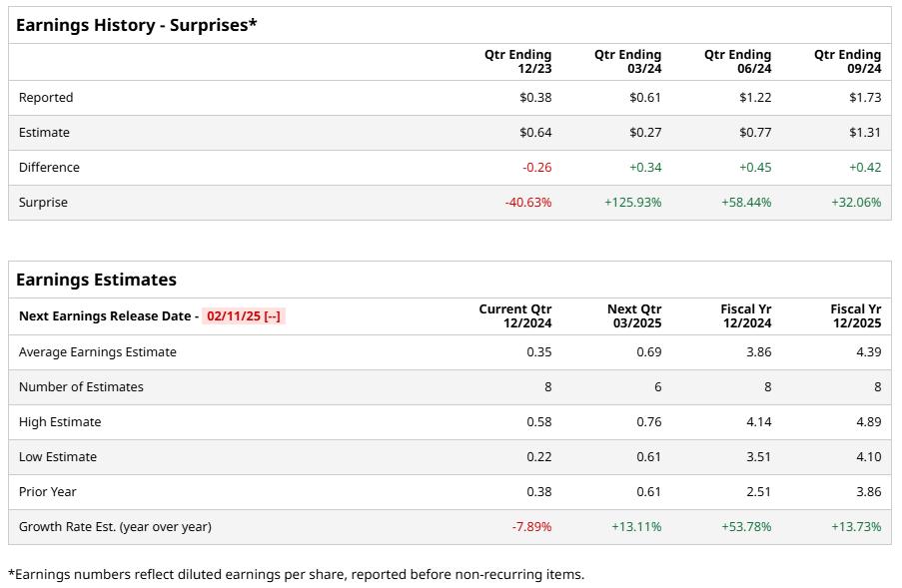Select the Qtr Ending 09/24 column header
902x588 pixels.
tap(847, 62)
